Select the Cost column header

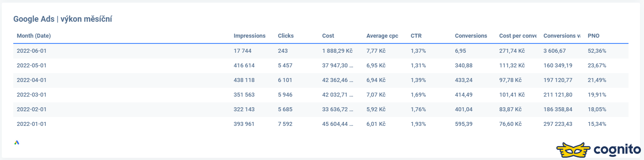coord(328,36)
